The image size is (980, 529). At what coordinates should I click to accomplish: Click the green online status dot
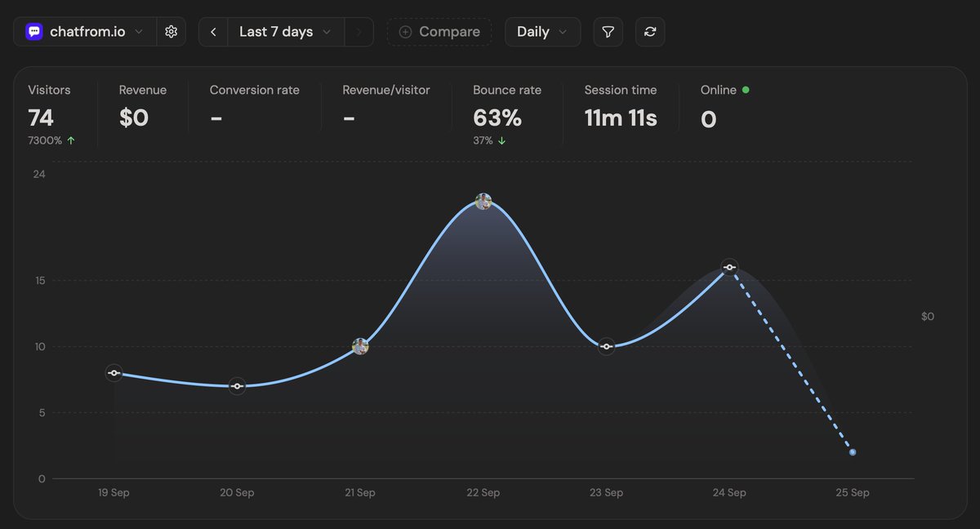click(x=745, y=90)
